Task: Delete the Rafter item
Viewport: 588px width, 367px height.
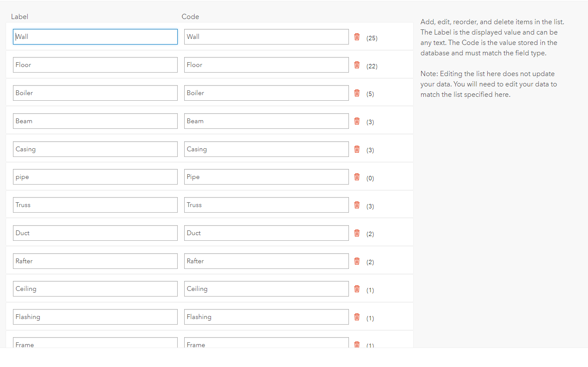Action: coord(357,261)
